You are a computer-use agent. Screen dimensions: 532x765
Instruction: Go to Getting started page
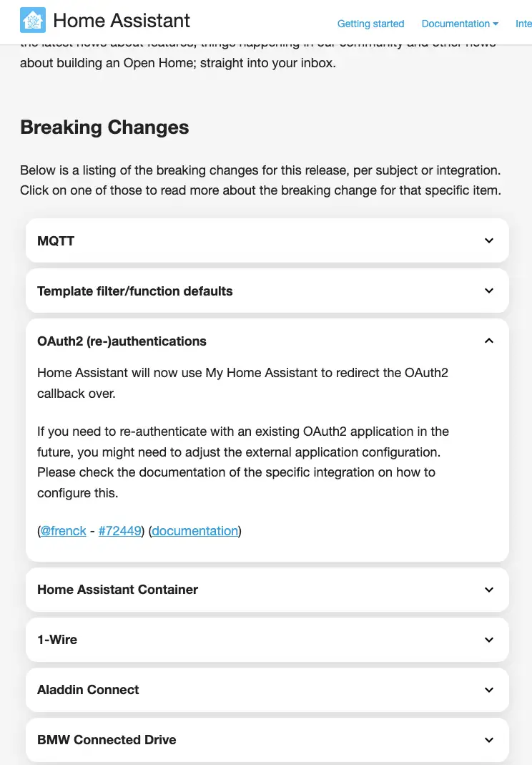pyautogui.click(x=370, y=24)
